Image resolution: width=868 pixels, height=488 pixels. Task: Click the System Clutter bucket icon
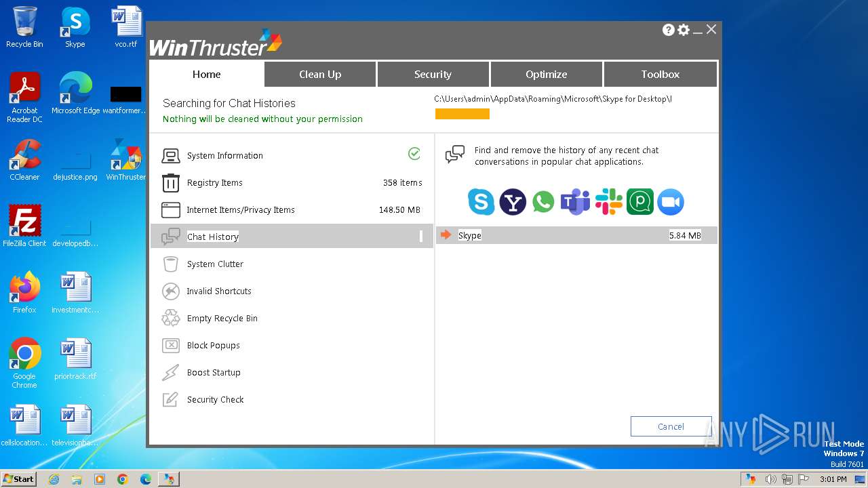point(170,264)
